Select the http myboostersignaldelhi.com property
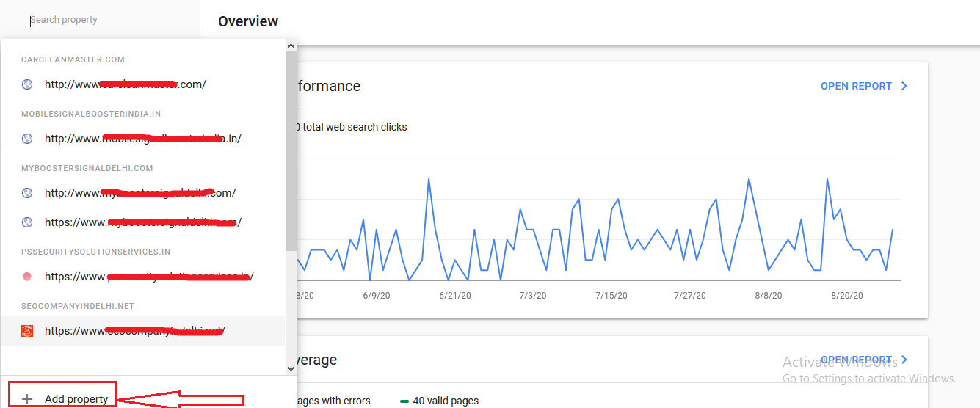This screenshot has width=980, height=408. point(143,193)
